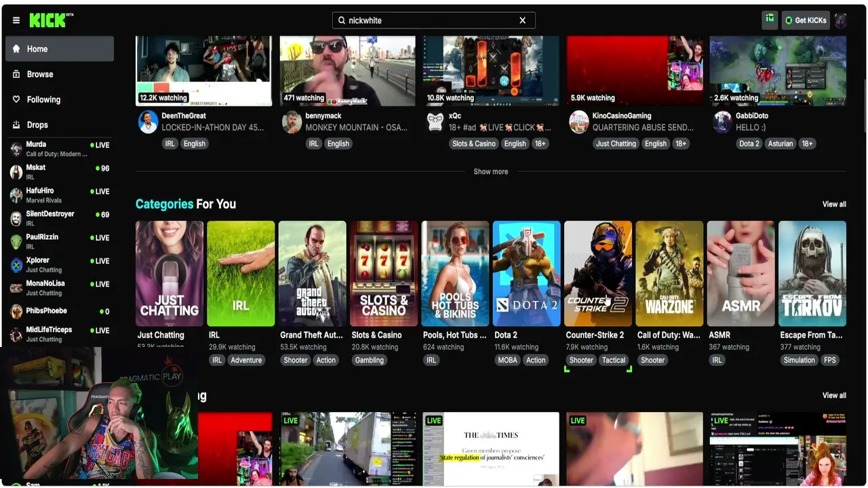Clear the search box with the X
This screenshot has height=488, width=868.
(x=522, y=20)
